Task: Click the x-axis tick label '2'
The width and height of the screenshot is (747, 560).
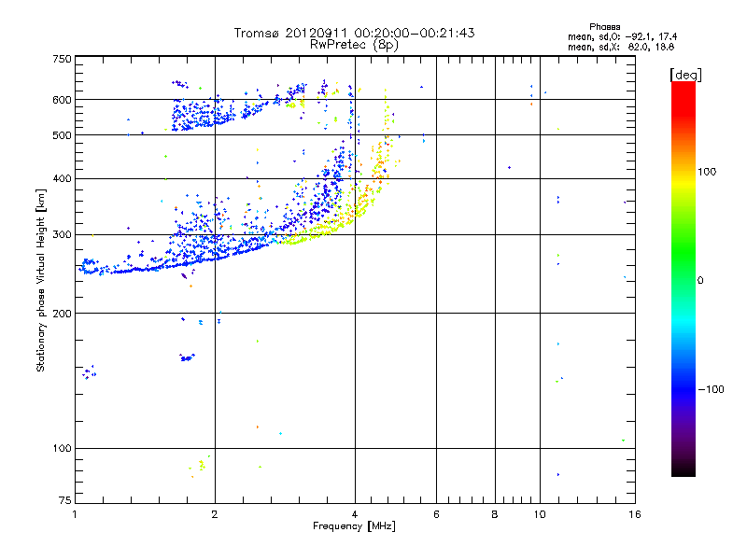Action: (215, 514)
